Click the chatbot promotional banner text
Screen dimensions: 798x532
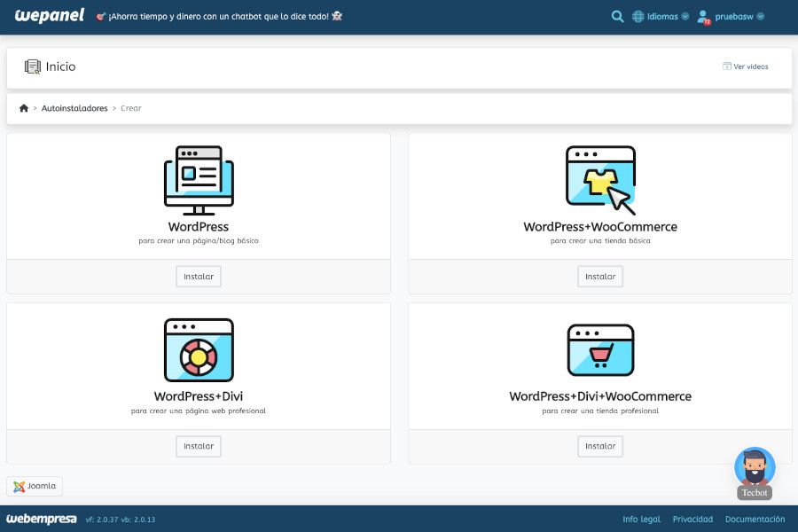tap(219, 16)
